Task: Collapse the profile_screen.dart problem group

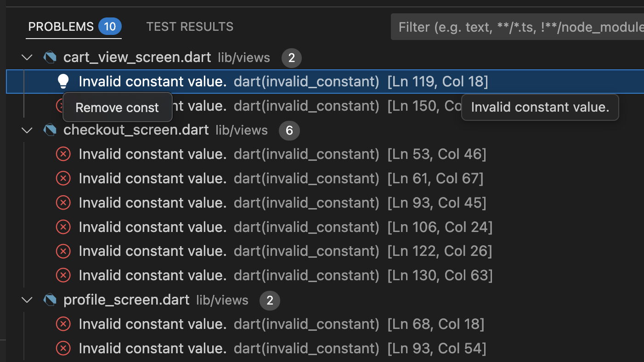Action: coord(27,300)
